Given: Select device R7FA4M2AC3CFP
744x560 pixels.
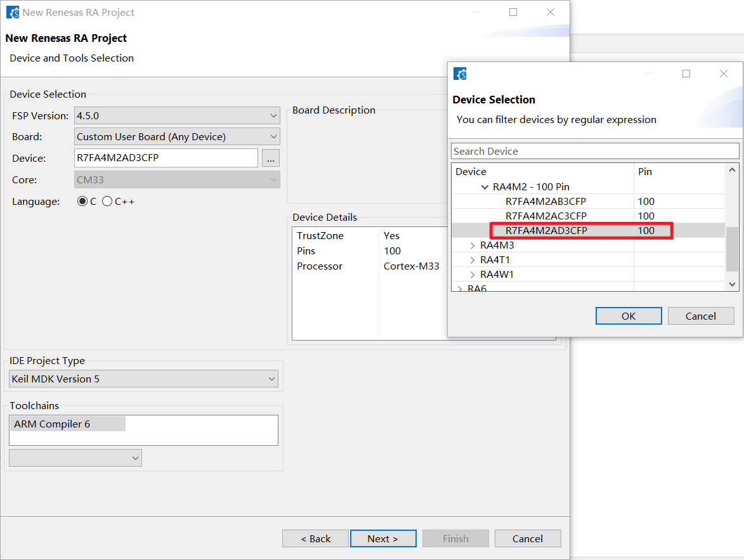Looking at the screenshot, I should (x=545, y=216).
